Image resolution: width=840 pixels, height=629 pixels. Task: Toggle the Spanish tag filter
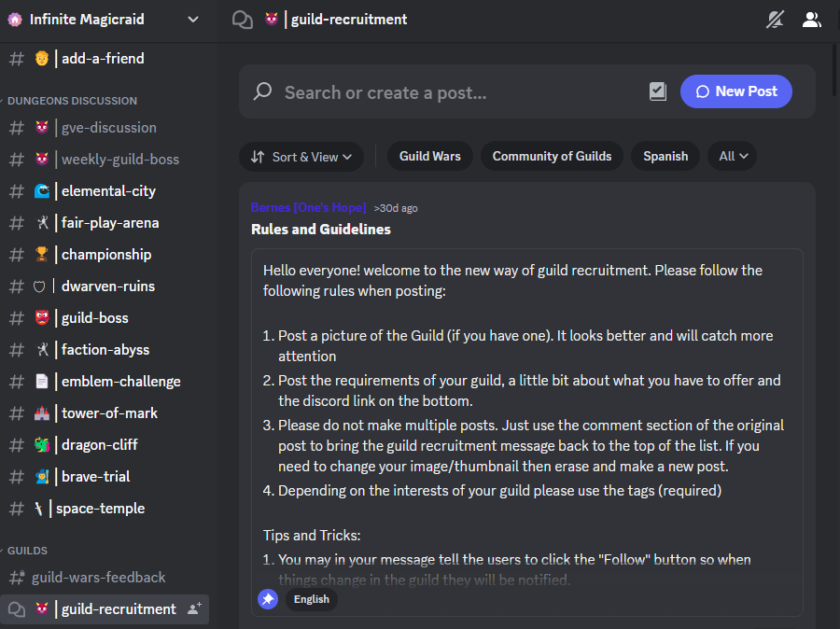point(665,156)
